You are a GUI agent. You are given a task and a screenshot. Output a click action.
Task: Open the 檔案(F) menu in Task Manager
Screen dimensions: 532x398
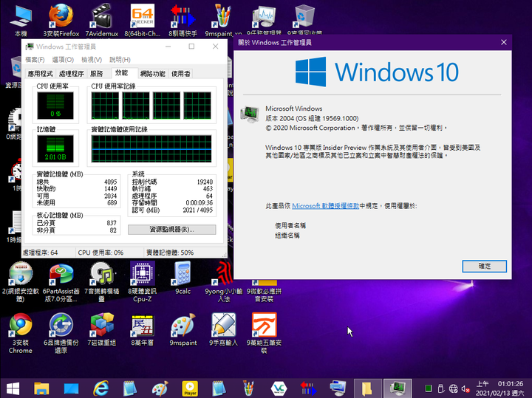pos(35,60)
